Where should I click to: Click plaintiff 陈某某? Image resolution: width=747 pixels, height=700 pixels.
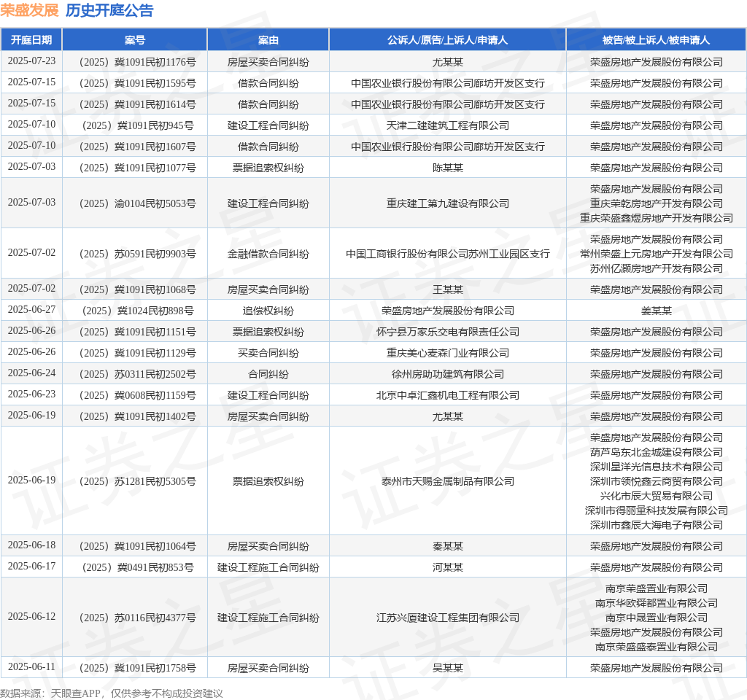click(447, 168)
